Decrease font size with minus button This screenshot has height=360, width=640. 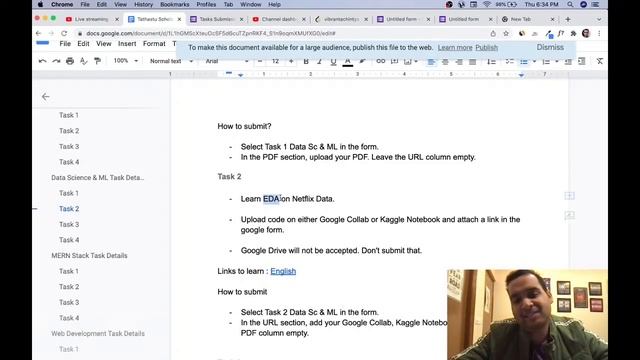coord(260,61)
